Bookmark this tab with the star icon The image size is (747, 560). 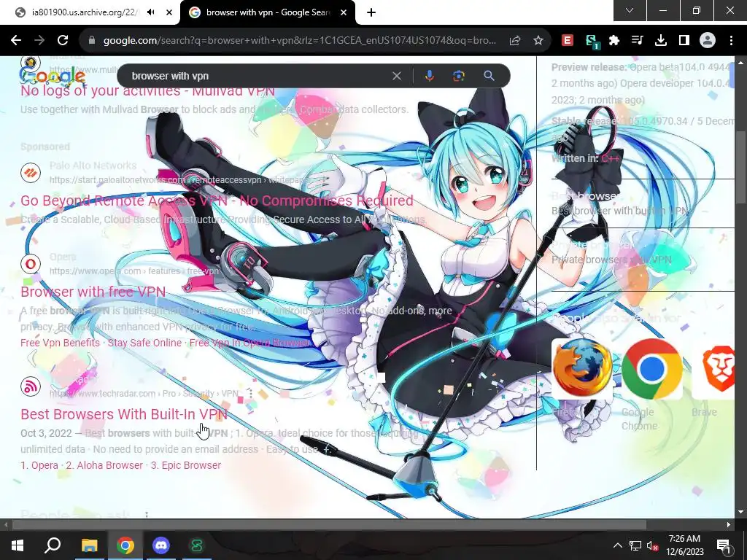(538, 41)
